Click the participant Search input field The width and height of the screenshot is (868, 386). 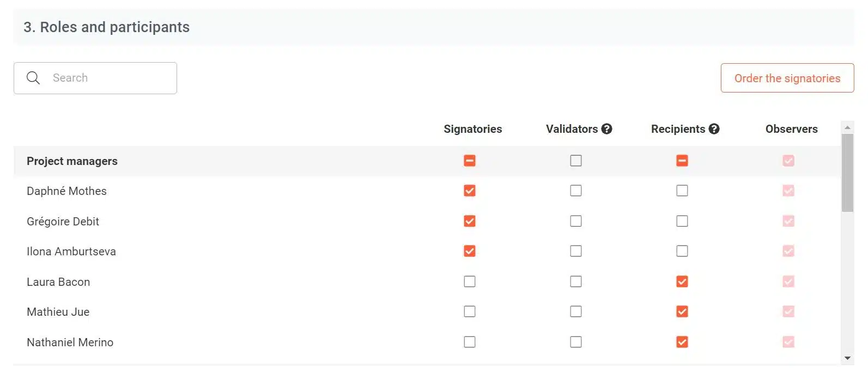(x=95, y=78)
